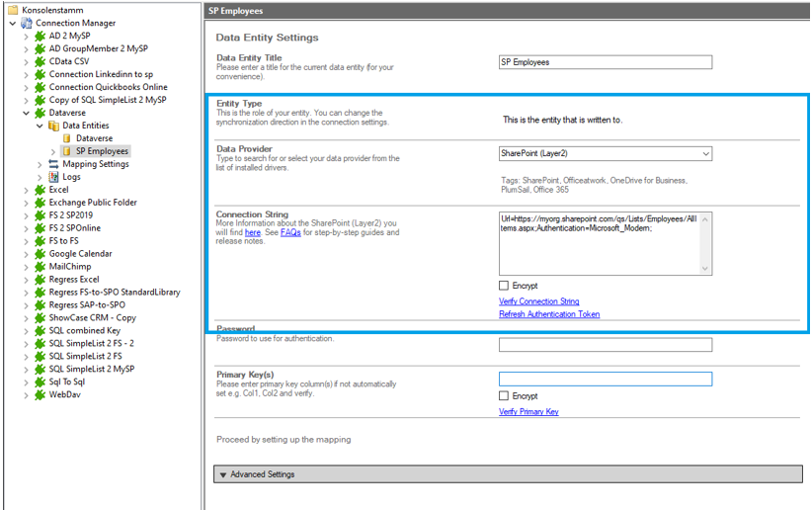Enable Encrypt for the connection string
The width and height of the screenshot is (812, 510).
(x=505, y=286)
